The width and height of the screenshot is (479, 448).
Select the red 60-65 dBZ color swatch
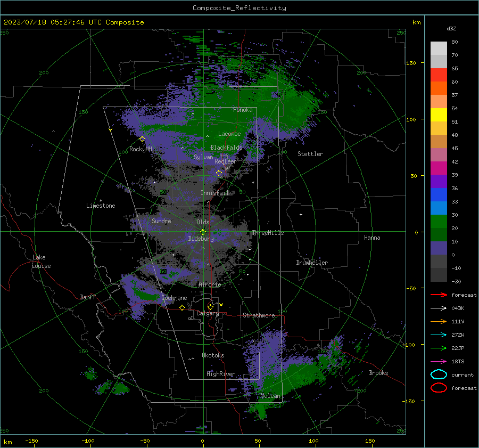click(x=439, y=75)
